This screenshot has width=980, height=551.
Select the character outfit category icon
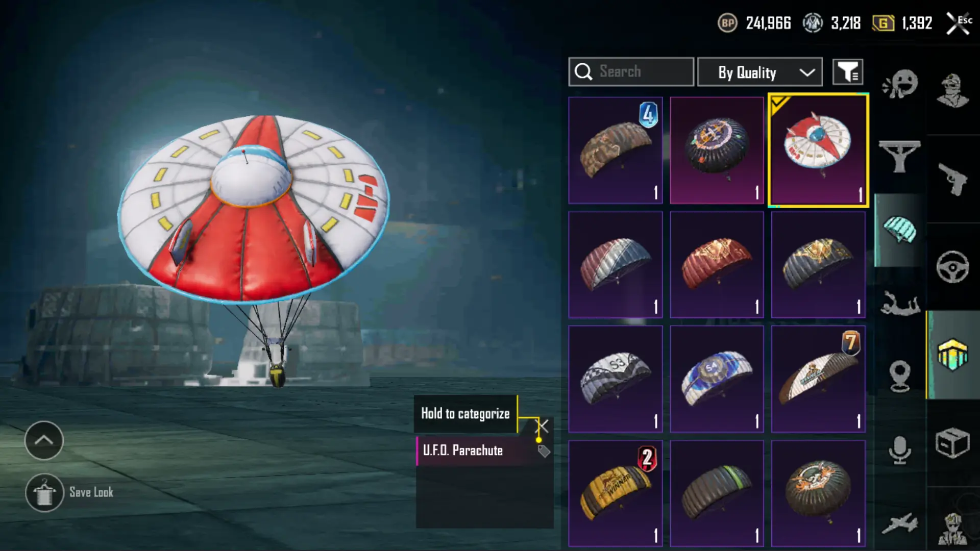coord(952,91)
